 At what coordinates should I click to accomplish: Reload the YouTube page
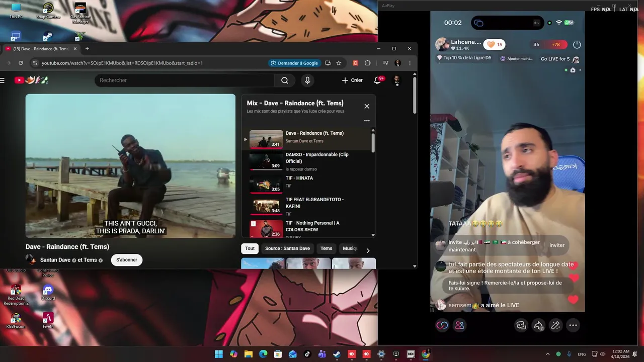(21, 63)
